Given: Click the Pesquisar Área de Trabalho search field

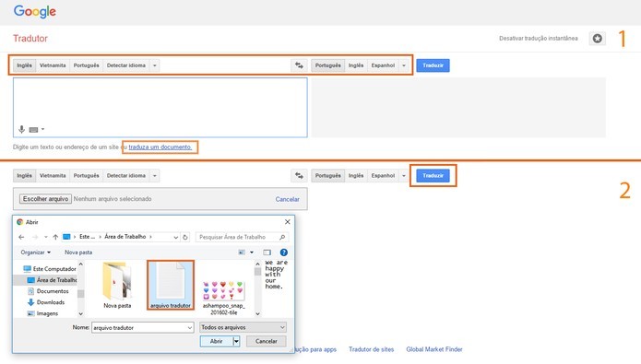Looking at the screenshot, I should point(242,237).
